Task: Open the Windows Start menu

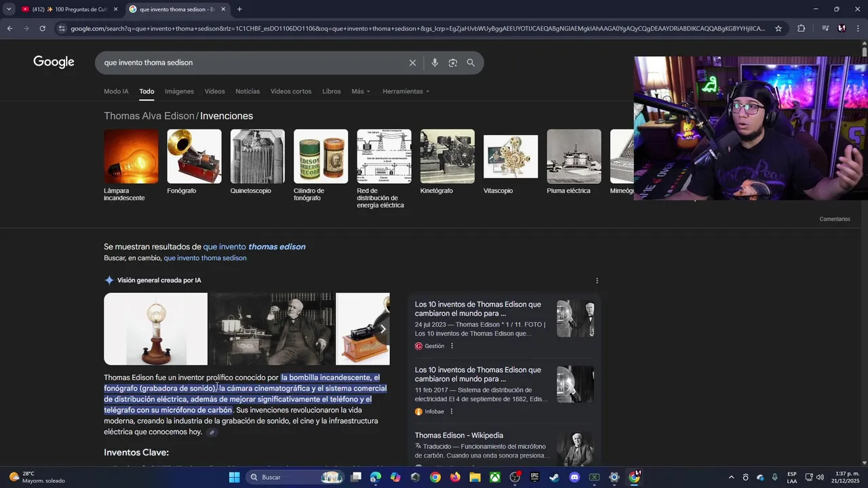Action: pos(234,477)
